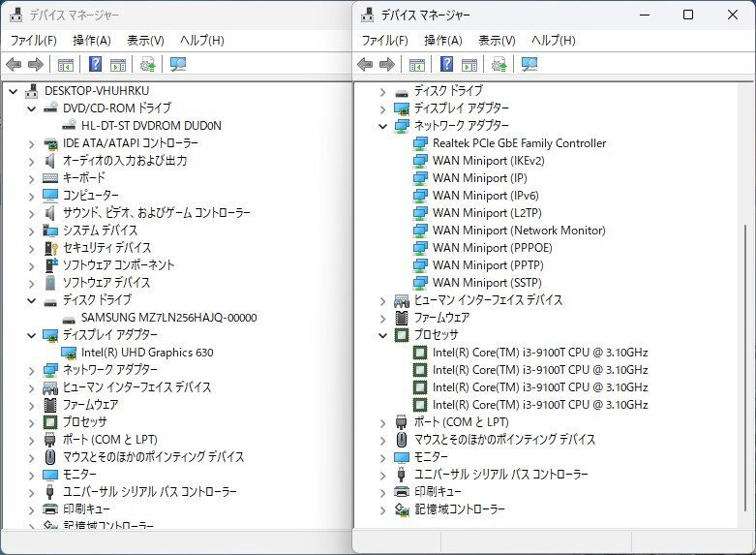This screenshot has width=756, height=555.
Task: Expand キーボード node in left window
Action: click(x=32, y=178)
